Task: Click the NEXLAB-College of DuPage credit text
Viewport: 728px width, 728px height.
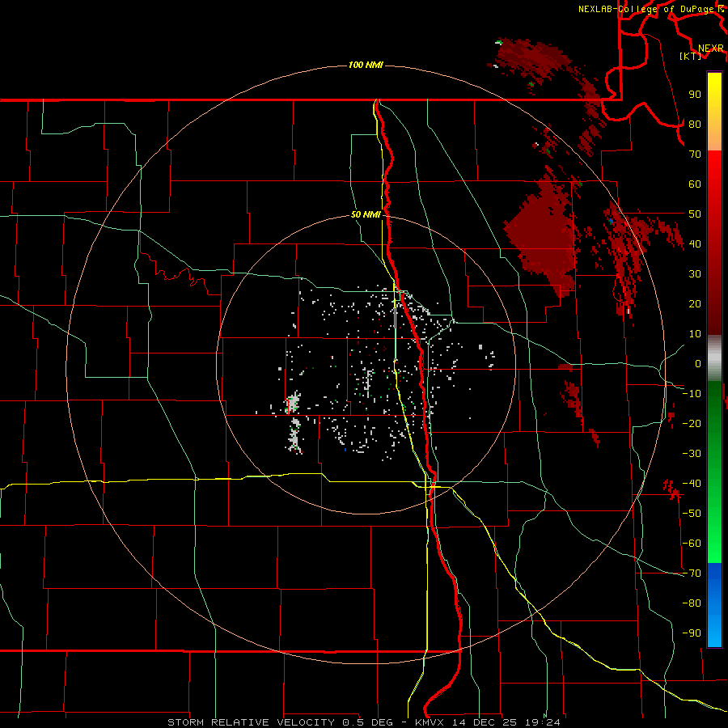Action: pos(650,9)
